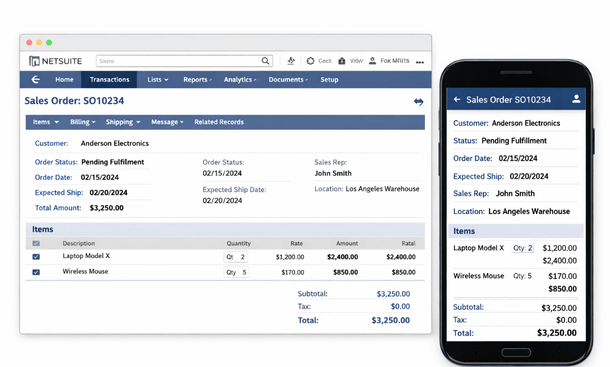Click the John Smith sales rep value
The image size is (610, 367).
pyautogui.click(x=333, y=173)
